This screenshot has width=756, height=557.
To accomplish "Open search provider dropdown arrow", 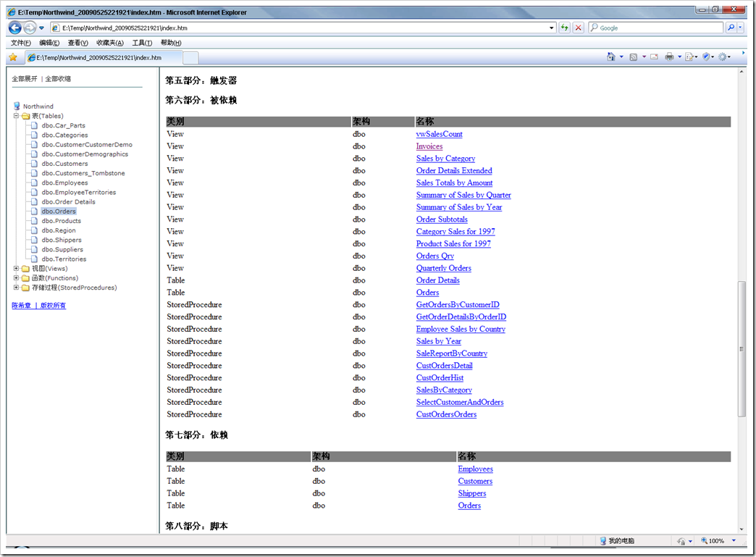I will (x=741, y=28).
